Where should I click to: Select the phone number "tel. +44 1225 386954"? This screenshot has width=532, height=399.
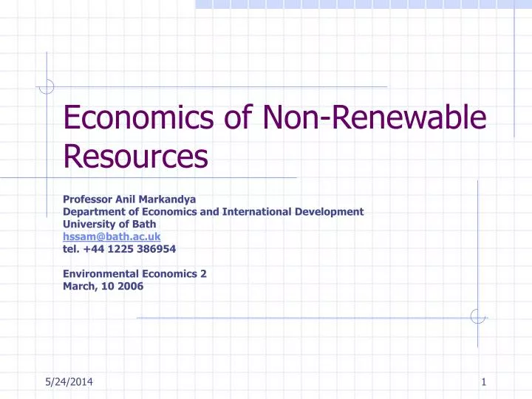120,249
